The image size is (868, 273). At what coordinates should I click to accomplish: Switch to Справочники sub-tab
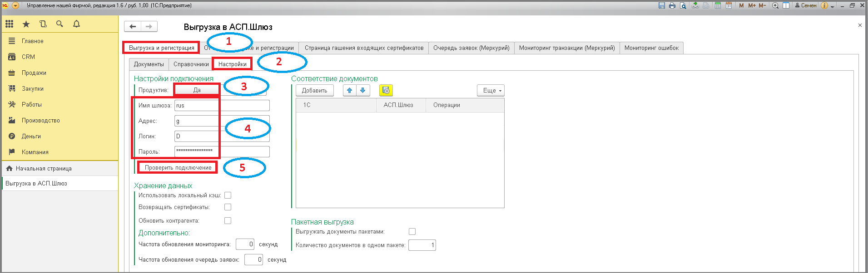(191, 64)
